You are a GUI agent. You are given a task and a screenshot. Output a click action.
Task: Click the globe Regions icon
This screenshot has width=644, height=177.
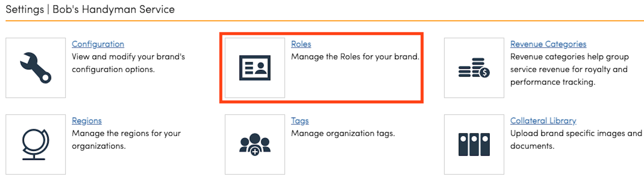[36, 144]
